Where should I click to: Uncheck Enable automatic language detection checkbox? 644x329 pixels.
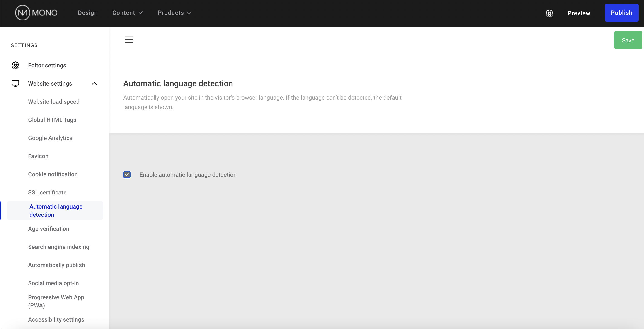[x=127, y=174]
